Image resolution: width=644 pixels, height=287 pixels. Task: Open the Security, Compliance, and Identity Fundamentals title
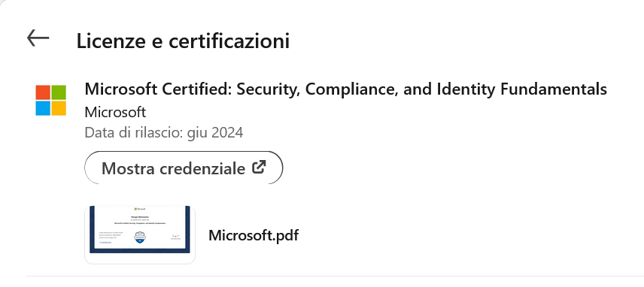[346, 89]
